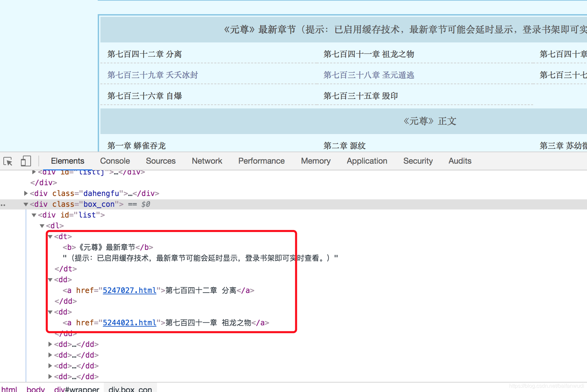Collapse the div class box_con node

click(x=26, y=204)
